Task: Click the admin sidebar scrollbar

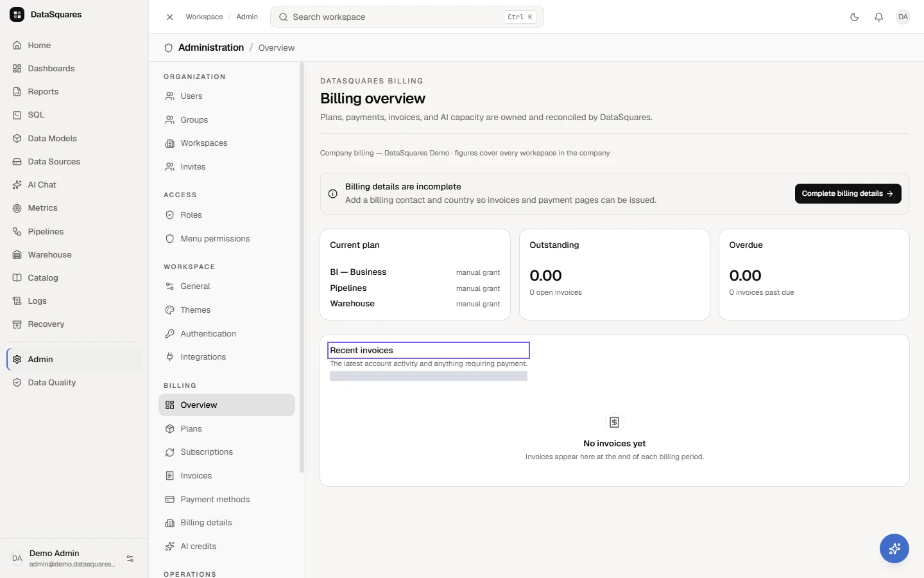Action: 302,267
